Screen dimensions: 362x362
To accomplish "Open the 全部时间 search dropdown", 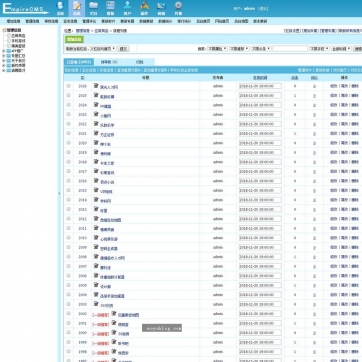I will (x=341, y=49).
